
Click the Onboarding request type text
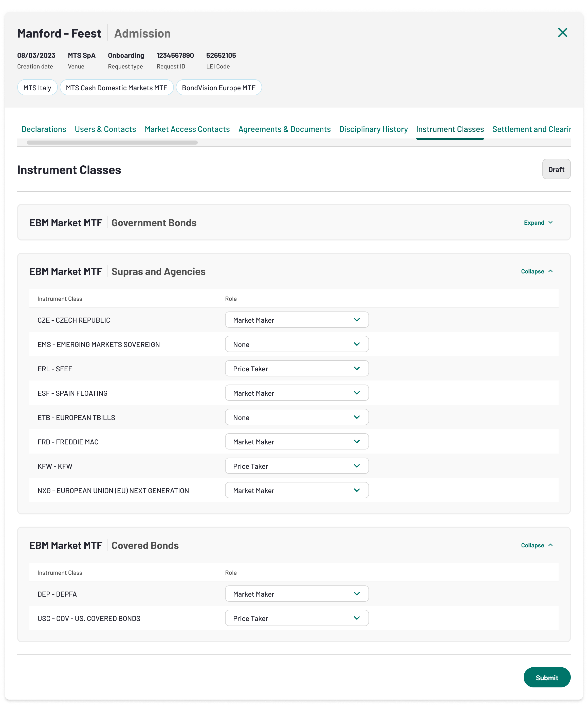click(126, 55)
